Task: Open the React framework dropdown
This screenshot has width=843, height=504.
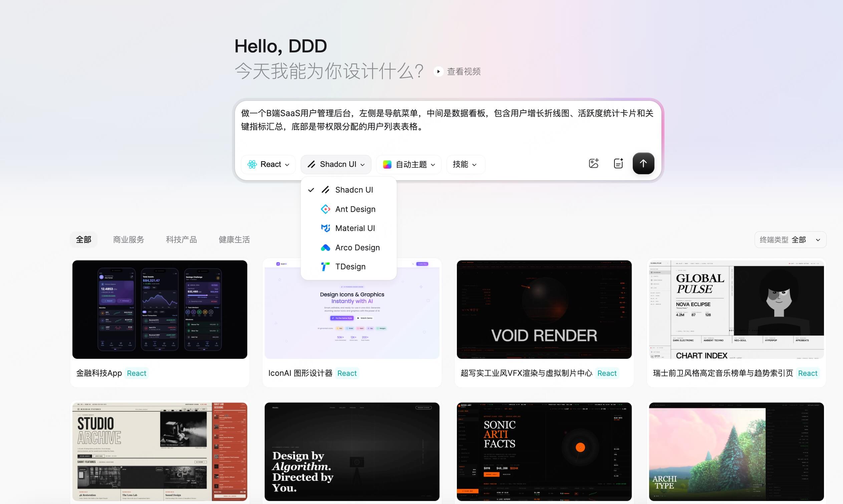Action: (x=268, y=164)
